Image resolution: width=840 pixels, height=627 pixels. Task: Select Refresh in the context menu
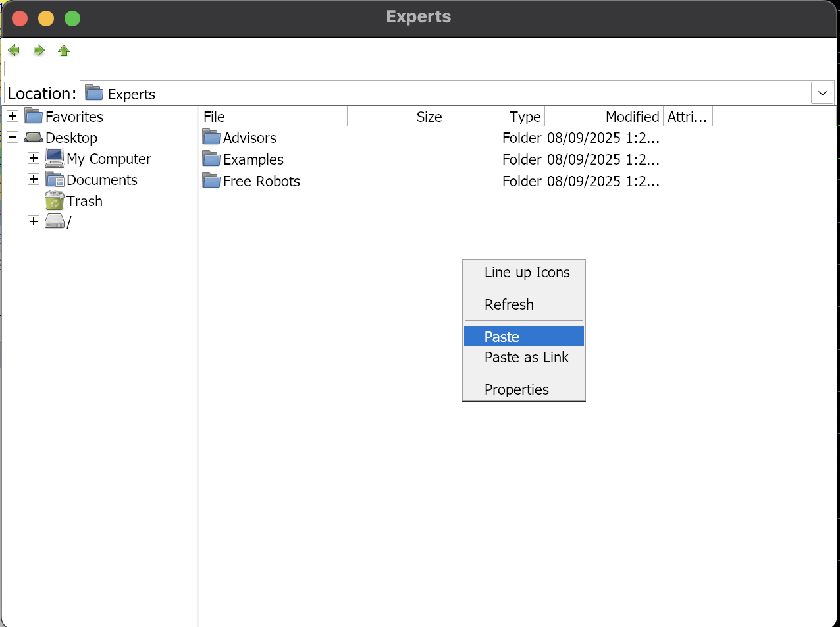pos(509,304)
